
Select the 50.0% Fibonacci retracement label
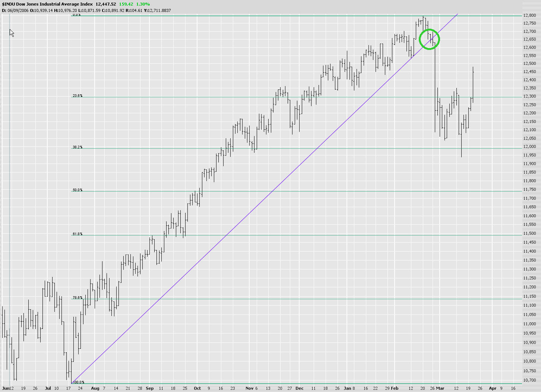coord(77,190)
